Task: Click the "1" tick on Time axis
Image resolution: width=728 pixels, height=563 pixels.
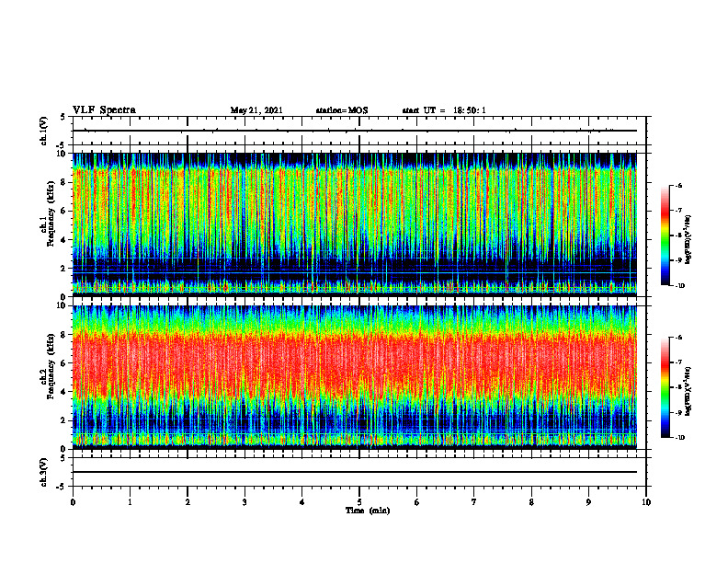Action: 130,502
